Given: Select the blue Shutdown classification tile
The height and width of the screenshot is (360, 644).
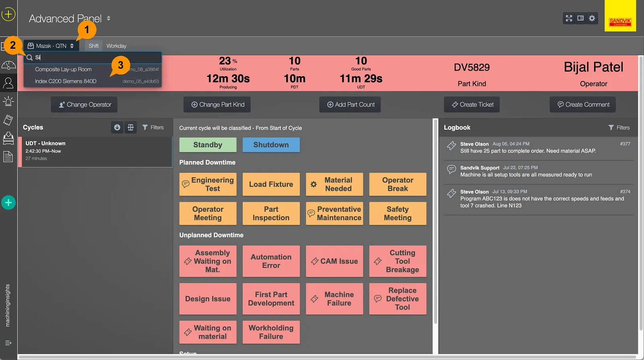Looking at the screenshot, I should click(271, 145).
